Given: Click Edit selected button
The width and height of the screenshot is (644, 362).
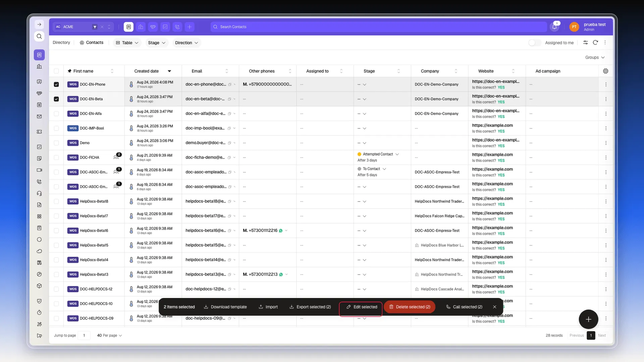Looking at the screenshot, I should click(x=362, y=307).
